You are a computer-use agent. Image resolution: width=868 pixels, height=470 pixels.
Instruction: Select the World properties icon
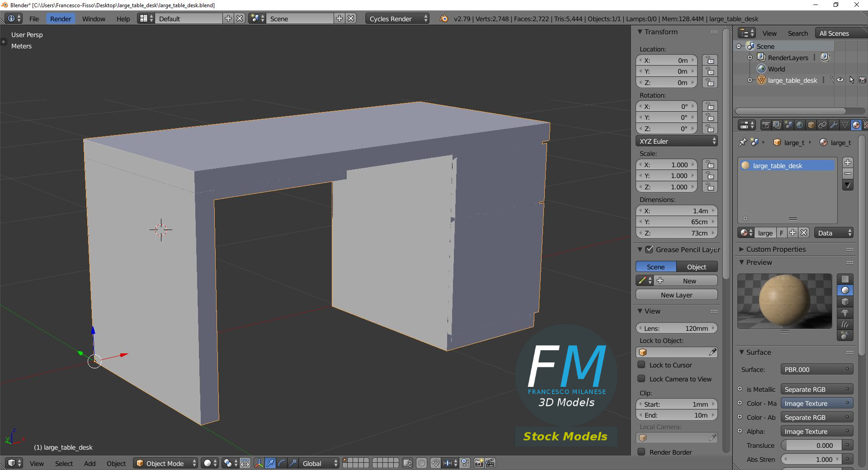tap(800, 125)
